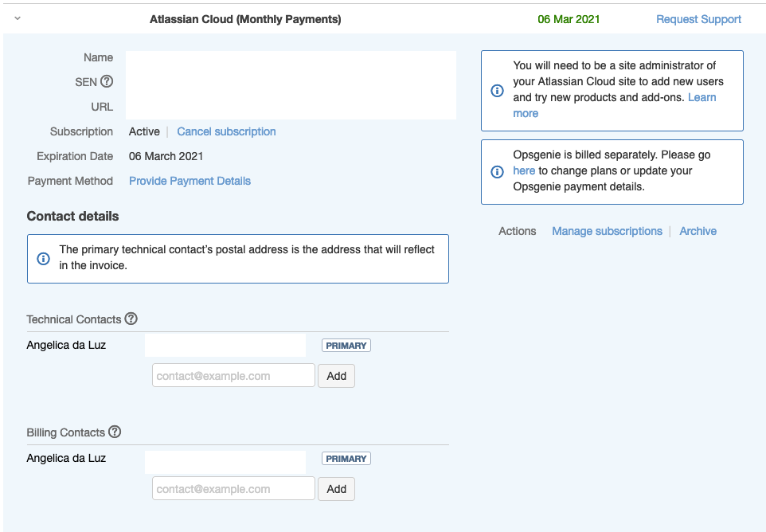Collapse the Atlassian Cloud subscription row chevron

coord(18,18)
